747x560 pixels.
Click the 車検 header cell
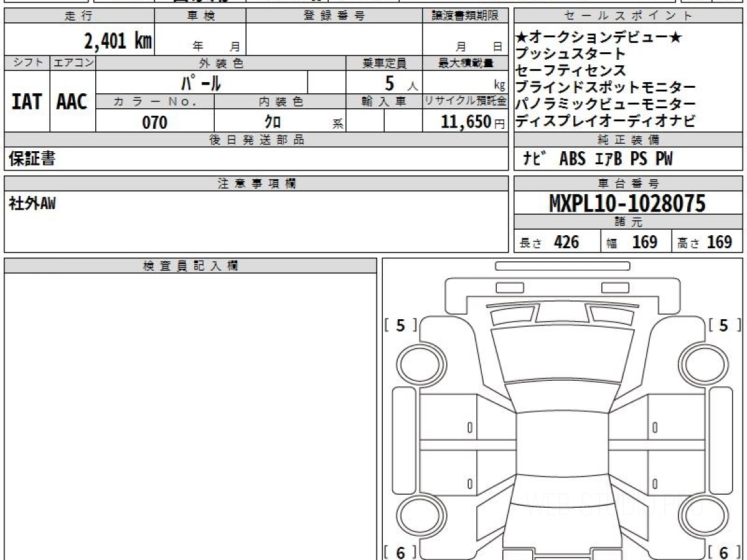(200, 16)
